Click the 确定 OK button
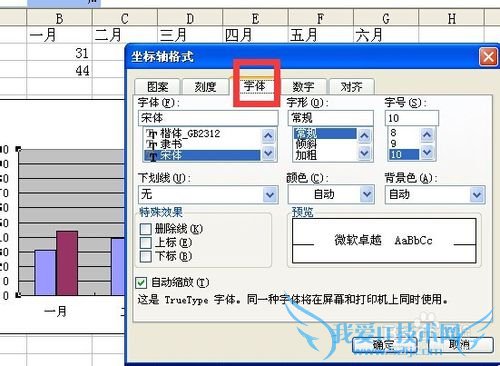This screenshot has width=500, height=366. coord(385,345)
